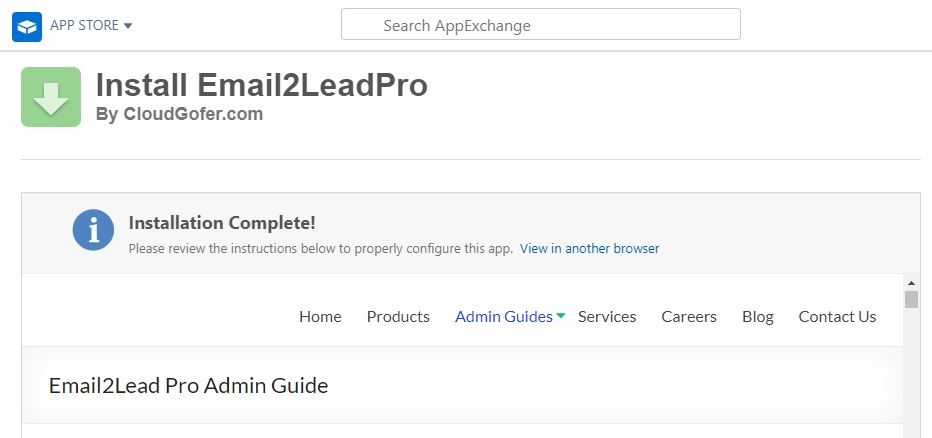The height and width of the screenshot is (438, 932).
Task: Click the Install Email2LeadPro heading
Action: (262, 85)
